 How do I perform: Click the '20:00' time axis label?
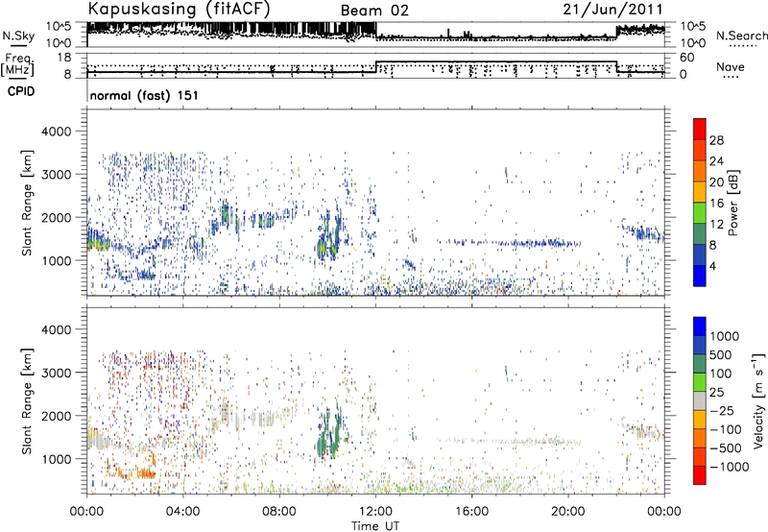[x=567, y=512]
